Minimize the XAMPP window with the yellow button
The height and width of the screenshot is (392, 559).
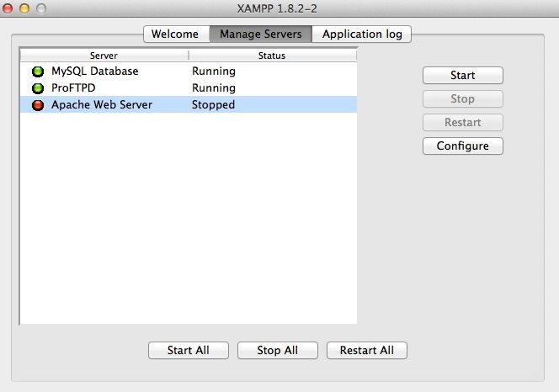24,8
